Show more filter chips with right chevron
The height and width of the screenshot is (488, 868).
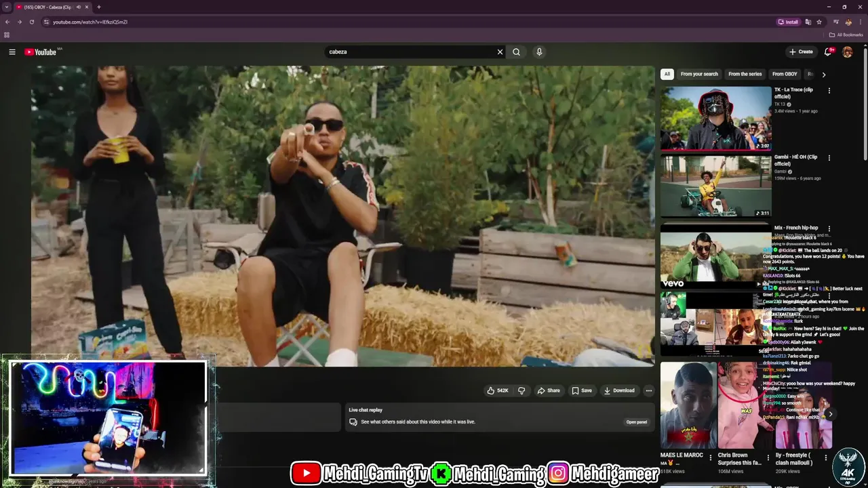[823, 75]
